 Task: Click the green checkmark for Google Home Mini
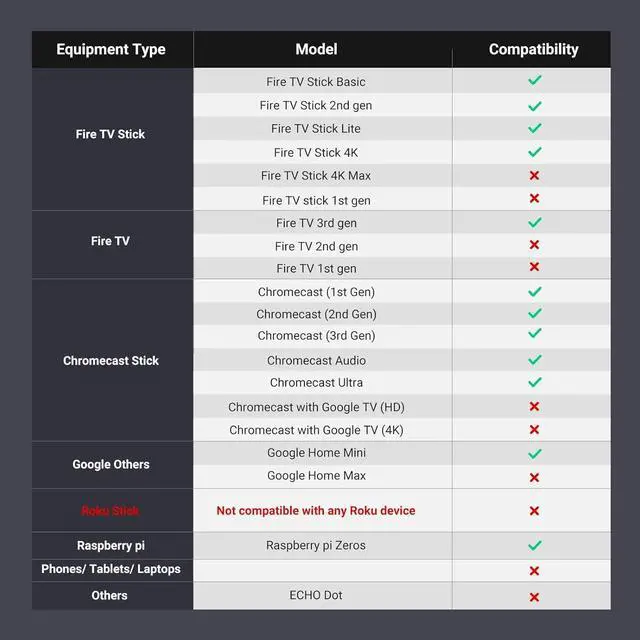(534, 453)
